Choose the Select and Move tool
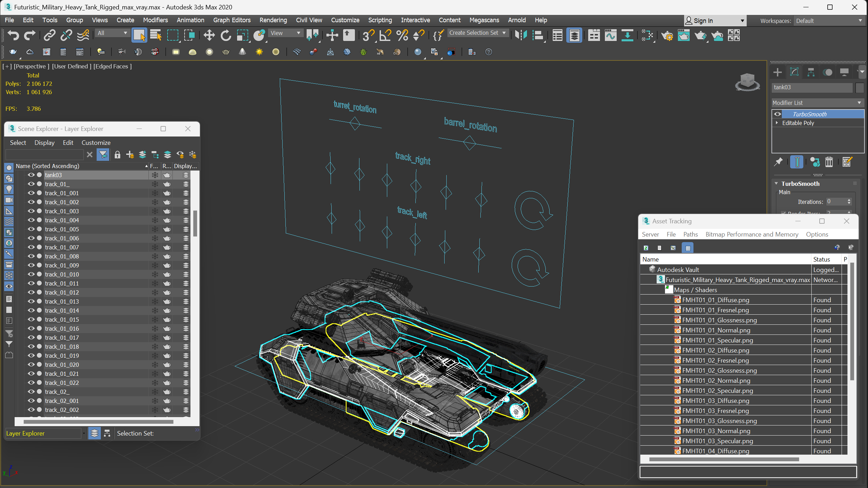The image size is (868, 488). (x=209, y=35)
